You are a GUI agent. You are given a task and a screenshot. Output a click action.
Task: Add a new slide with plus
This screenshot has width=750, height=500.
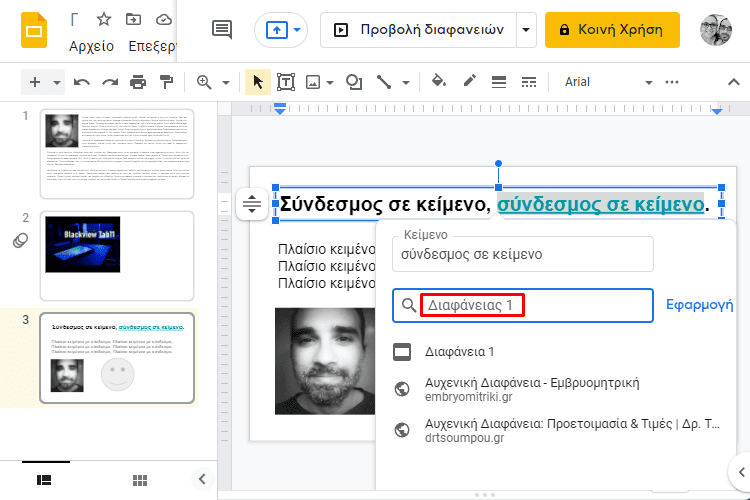click(34, 82)
